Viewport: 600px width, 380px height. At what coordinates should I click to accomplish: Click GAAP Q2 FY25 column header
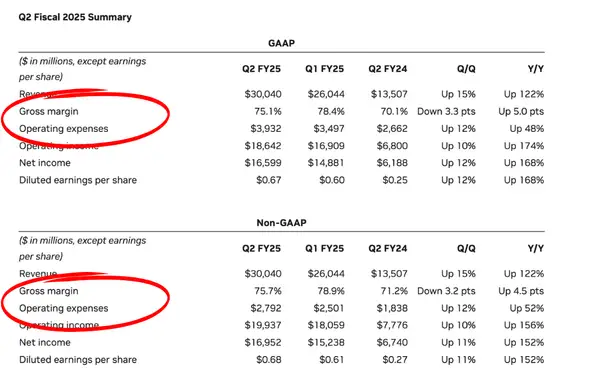(x=261, y=69)
